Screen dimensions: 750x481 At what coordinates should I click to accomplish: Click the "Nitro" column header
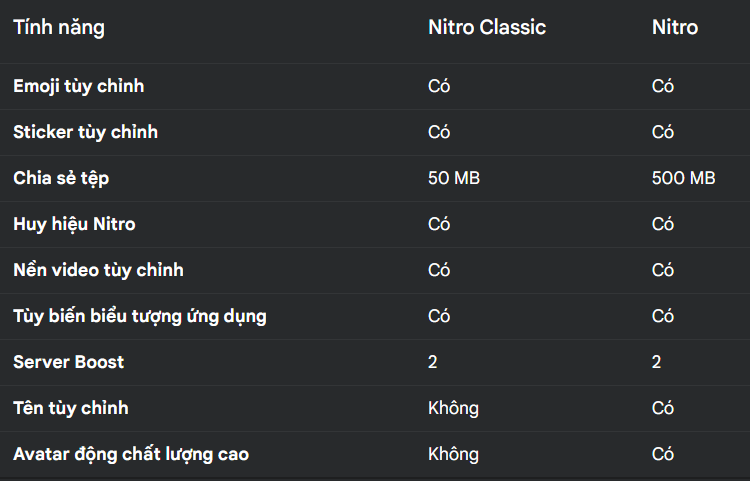(x=675, y=28)
